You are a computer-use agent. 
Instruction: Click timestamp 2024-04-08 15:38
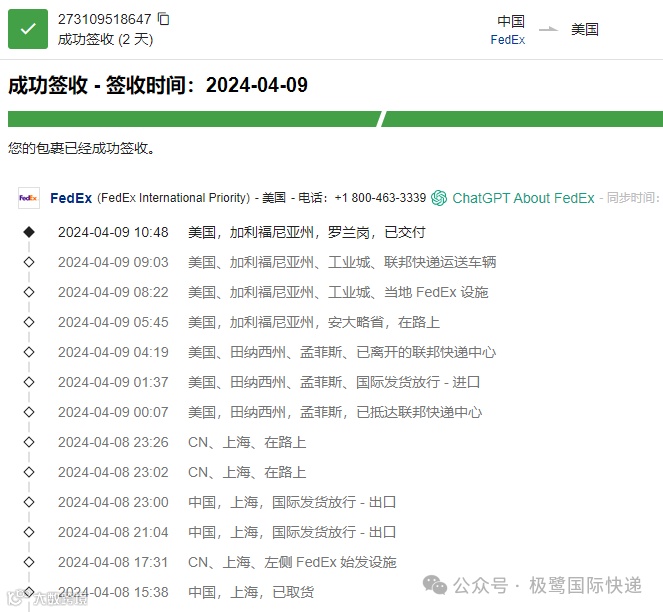113,593
